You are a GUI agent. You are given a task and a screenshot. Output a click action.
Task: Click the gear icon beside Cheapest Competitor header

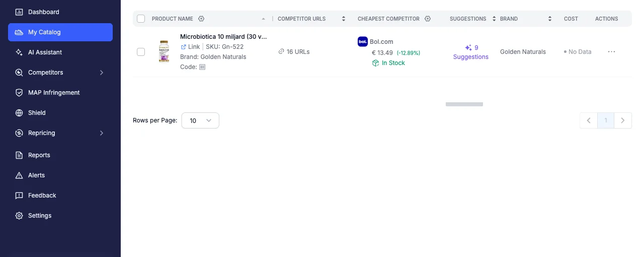point(428,19)
